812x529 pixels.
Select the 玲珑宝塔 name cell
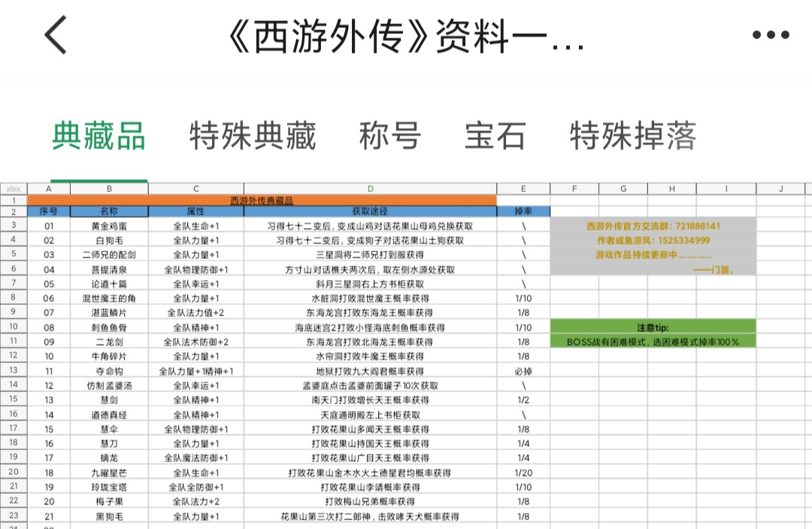click(x=109, y=487)
